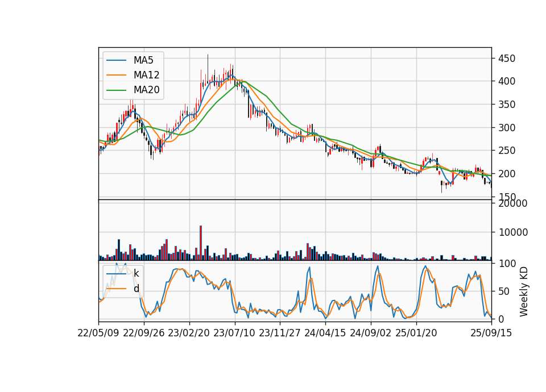
Task: Click the Weekly KD axis title
Action: tap(523, 292)
